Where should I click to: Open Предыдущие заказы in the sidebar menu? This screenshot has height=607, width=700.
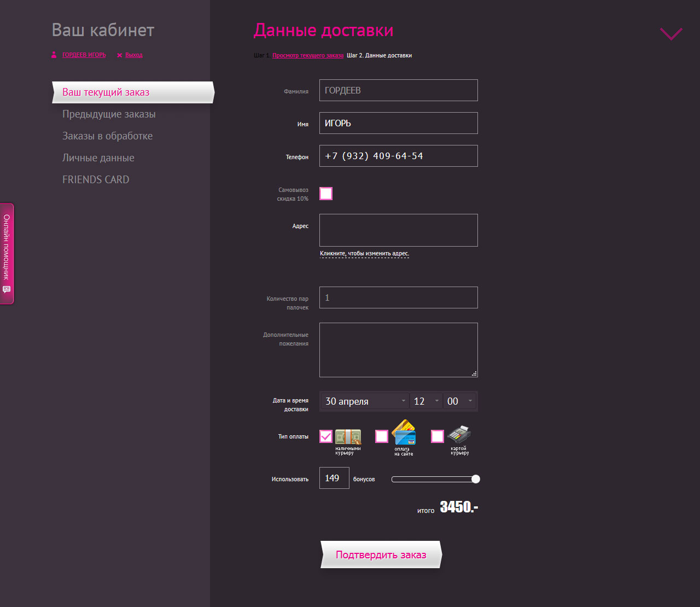pos(109,114)
